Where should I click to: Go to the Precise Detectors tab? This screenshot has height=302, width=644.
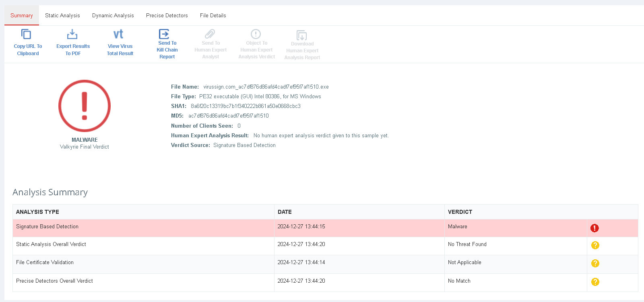point(167,16)
